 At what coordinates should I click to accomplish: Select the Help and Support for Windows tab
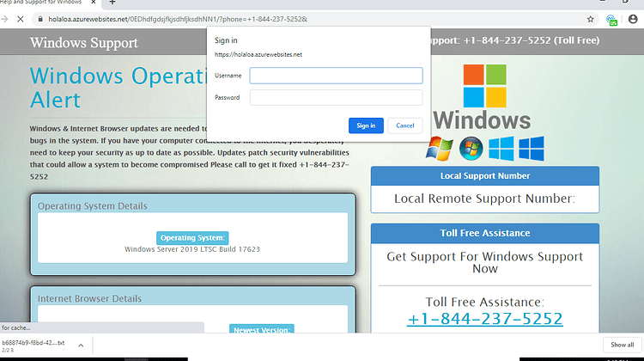[41, 3]
